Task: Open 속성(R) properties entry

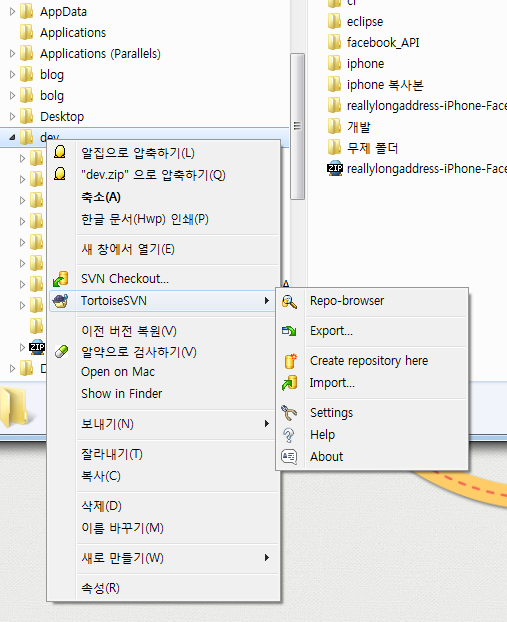Action: click(x=163, y=588)
